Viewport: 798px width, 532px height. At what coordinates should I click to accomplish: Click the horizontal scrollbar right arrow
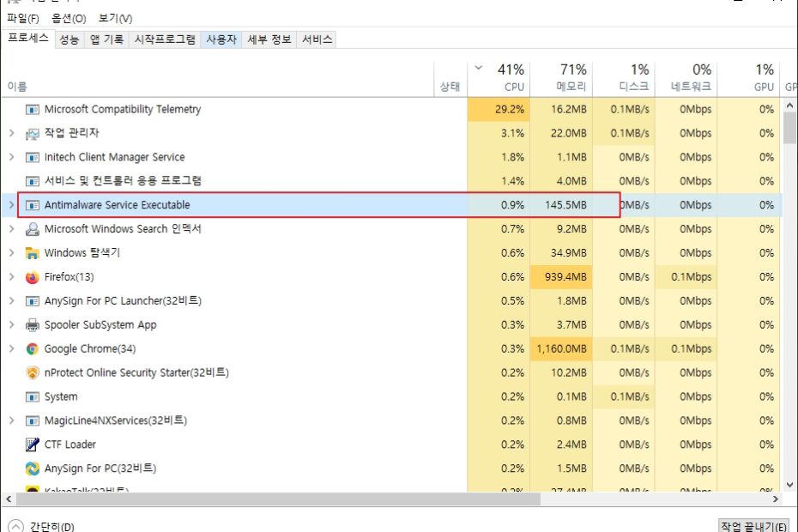pos(776,499)
